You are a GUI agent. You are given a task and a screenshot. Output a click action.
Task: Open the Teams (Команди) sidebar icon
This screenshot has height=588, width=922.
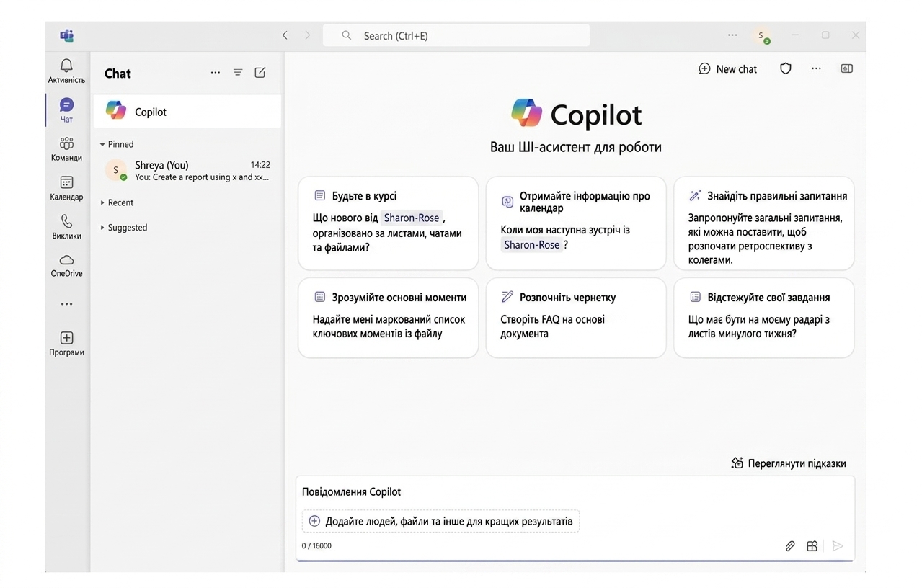click(66, 143)
